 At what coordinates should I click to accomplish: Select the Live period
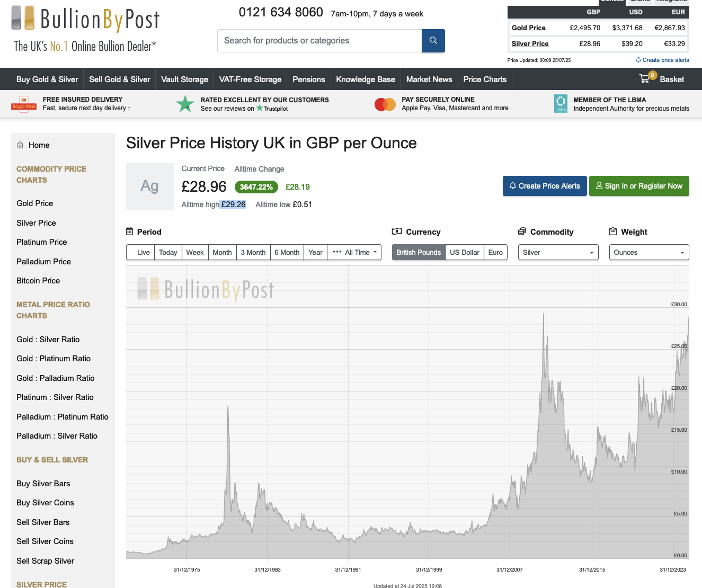[x=140, y=252]
